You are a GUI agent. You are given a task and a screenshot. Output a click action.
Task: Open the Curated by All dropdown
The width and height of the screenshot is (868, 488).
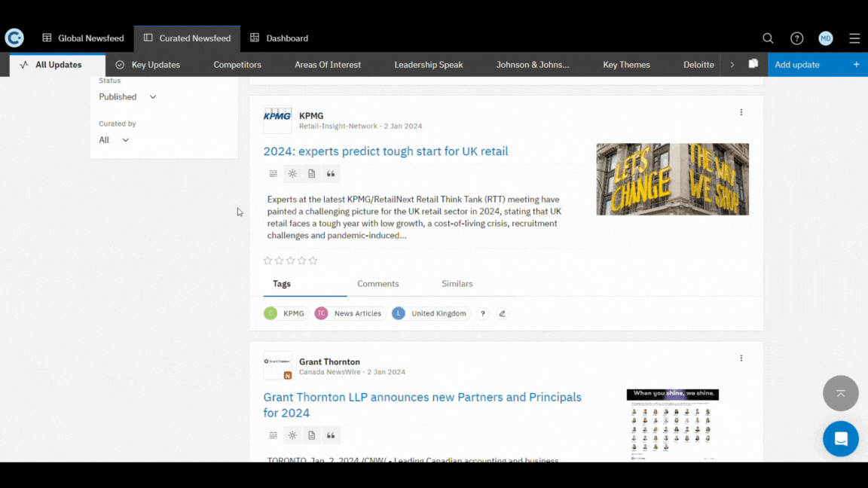pyautogui.click(x=114, y=140)
